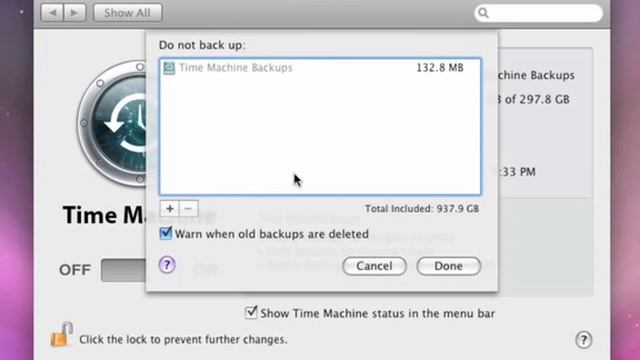Flip the Time Machine OFF switch
This screenshot has width=640, height=360.
[x=123, y=270]
